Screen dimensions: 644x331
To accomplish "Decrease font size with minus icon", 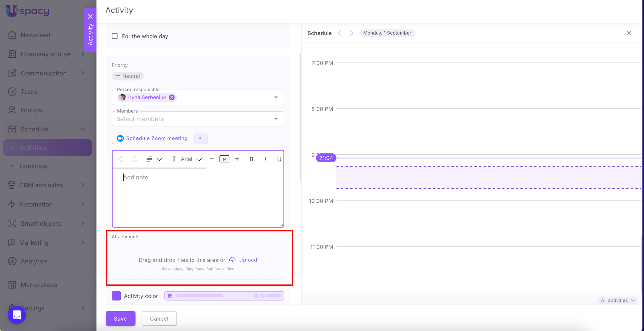I will [x=212, y=159].
